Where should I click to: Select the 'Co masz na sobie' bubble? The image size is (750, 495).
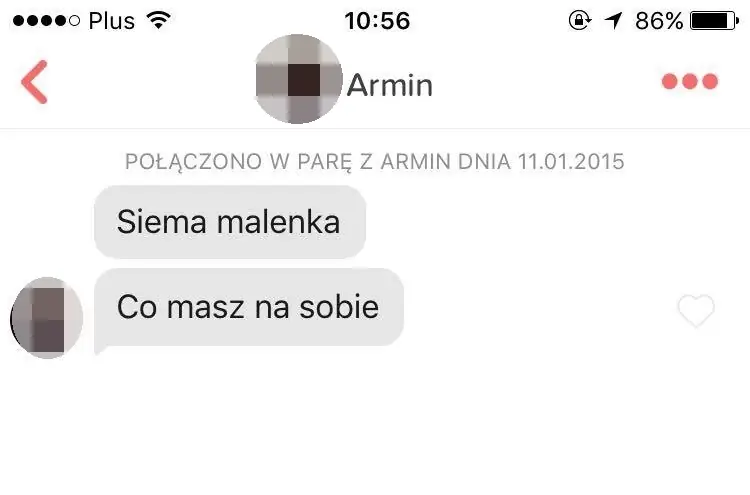pos(249,308)
